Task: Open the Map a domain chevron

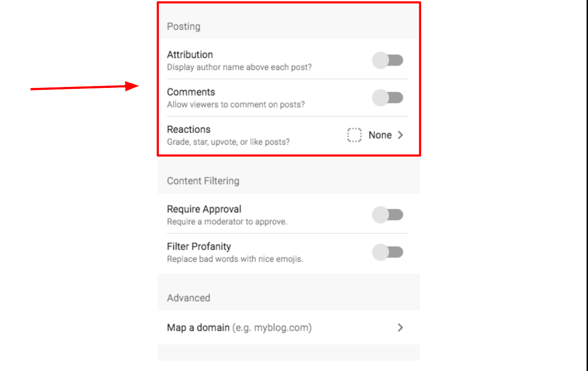Action: click(400, 328)
